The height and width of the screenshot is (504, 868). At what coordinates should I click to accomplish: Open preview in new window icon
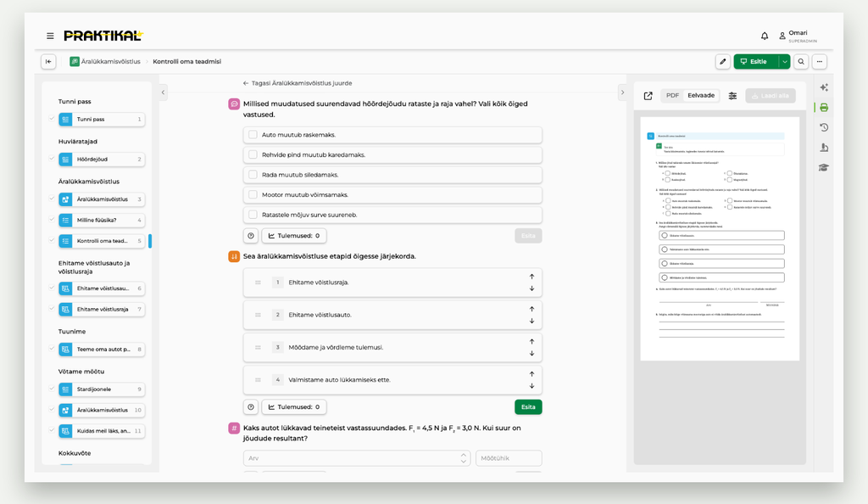tap(648, 96)
